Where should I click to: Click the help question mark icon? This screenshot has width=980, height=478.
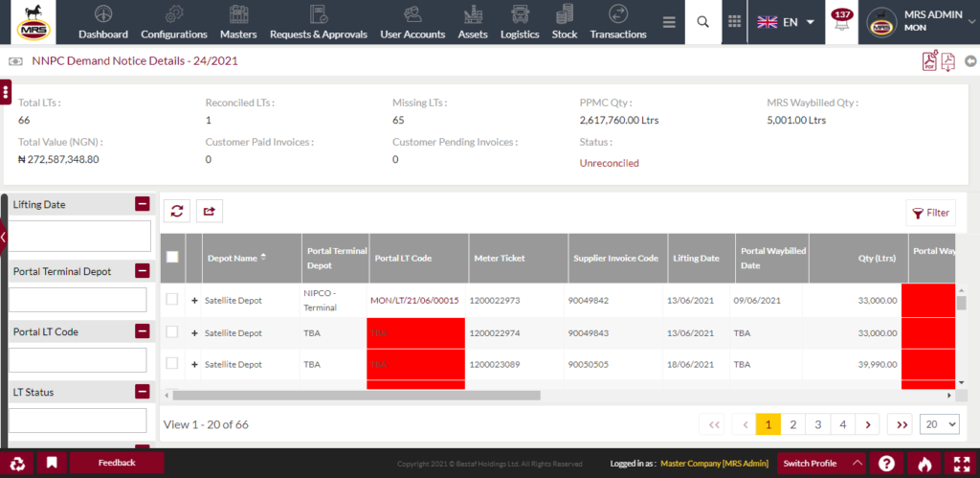pos(886,464)
